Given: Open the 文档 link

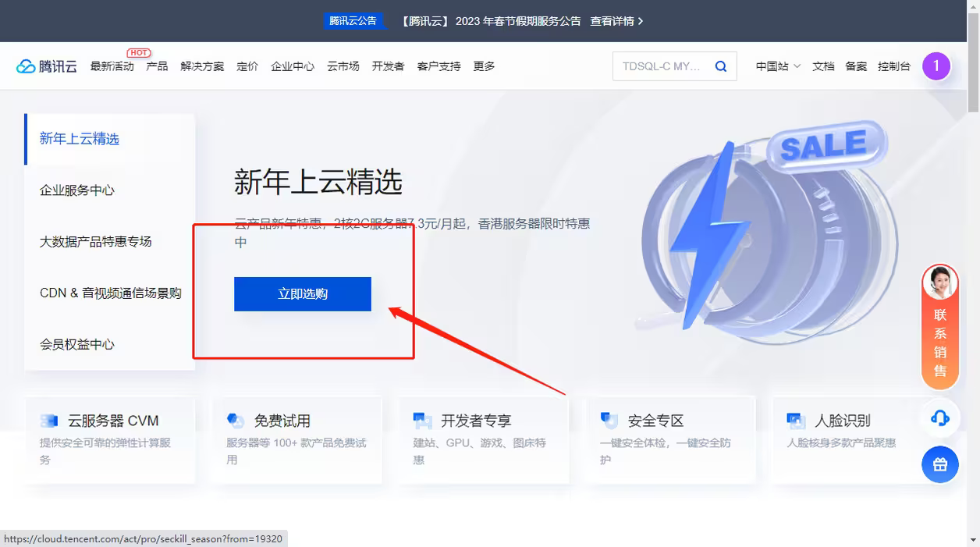Looking at the screenshot, I should (823, 66).
